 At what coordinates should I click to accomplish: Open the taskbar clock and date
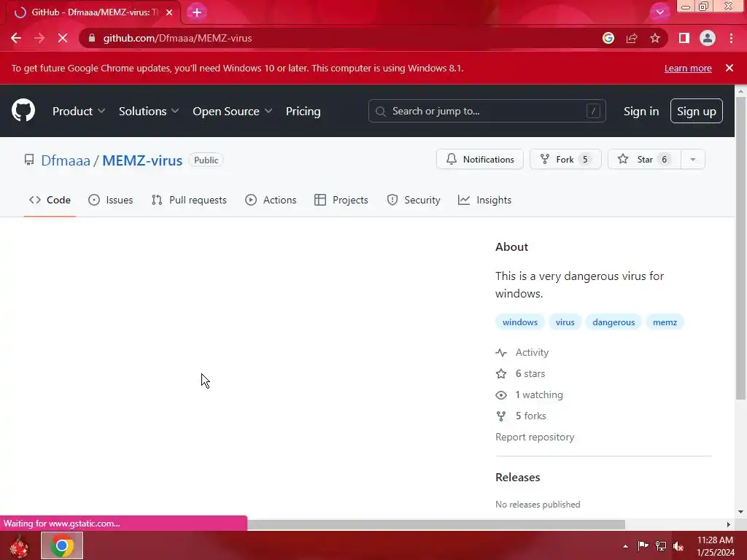pos(716,546)
